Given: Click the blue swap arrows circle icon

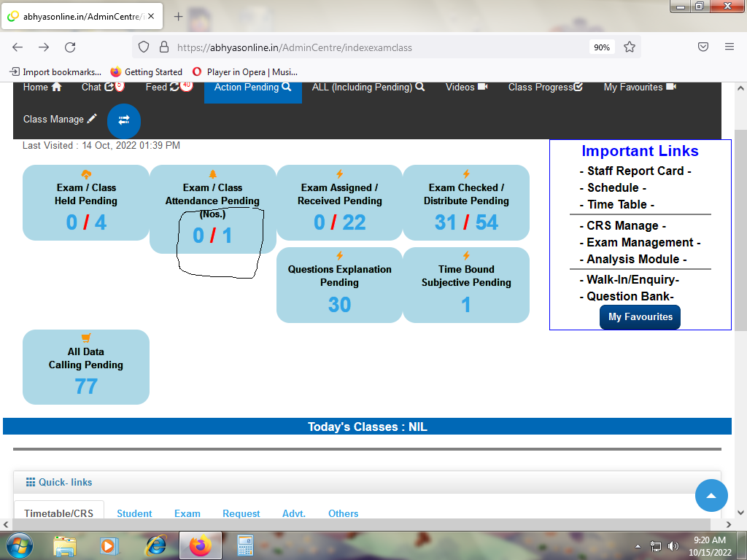Looking at the screenshot, I should pyautogui.click(x=123, y=120).
